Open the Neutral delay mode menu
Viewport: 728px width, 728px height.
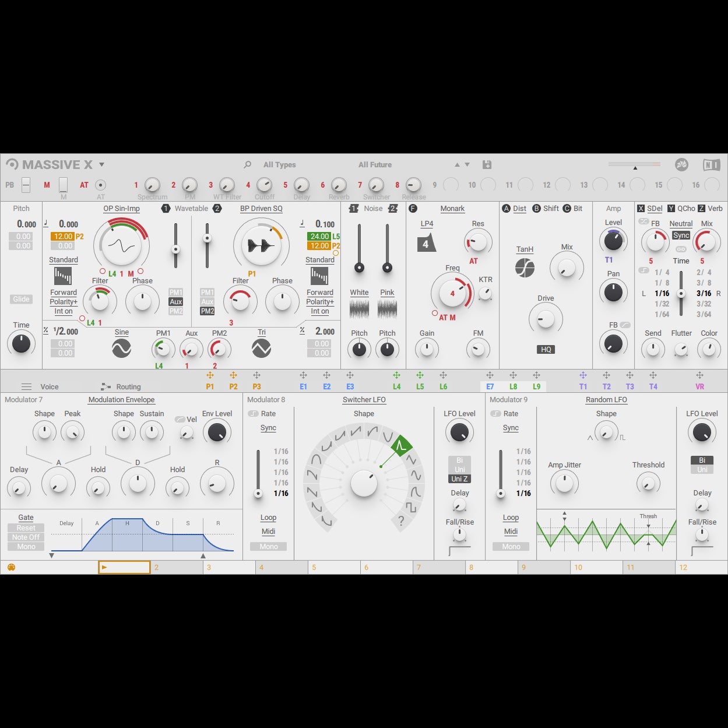point(681,224)
